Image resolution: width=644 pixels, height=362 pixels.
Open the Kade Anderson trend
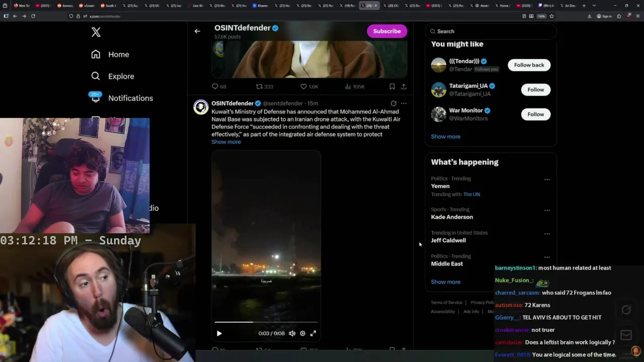(452, 217)
